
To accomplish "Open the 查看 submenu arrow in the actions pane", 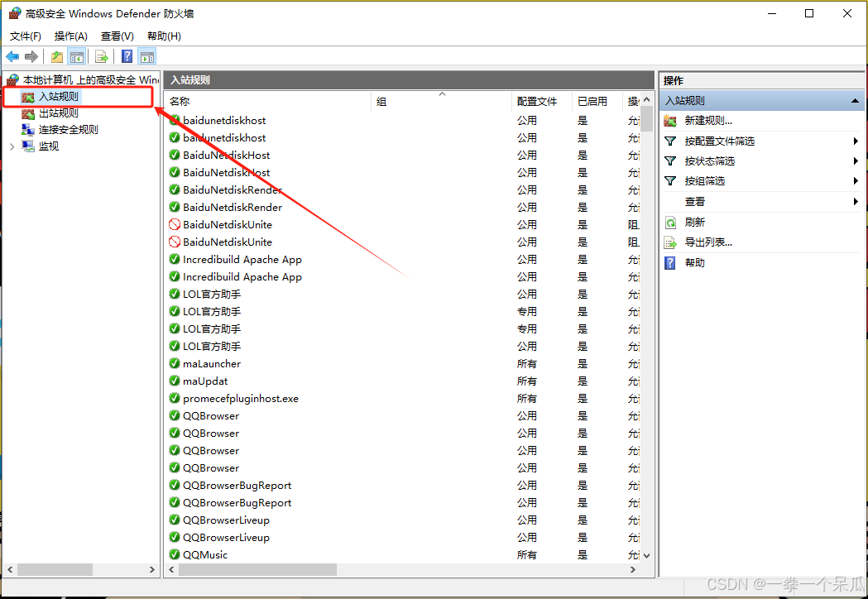I will click(856, 202).
